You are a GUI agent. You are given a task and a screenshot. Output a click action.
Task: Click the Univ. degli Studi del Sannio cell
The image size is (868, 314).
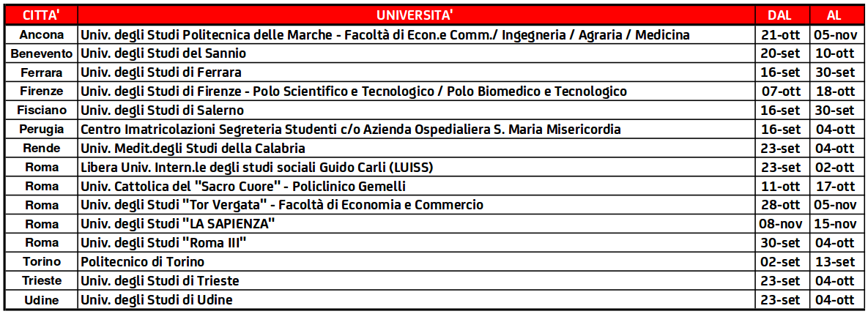pyautogui.click(x=416, y=53)
